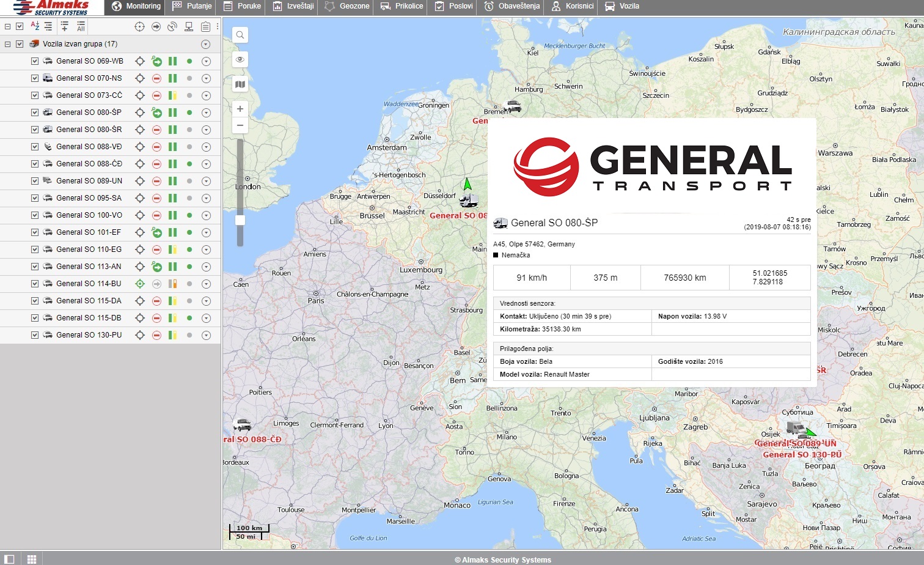Screen dimensions: 924x565
Task: Click the vehicle marker near Düsseldorf on map
Action: (x=469, y=201)
